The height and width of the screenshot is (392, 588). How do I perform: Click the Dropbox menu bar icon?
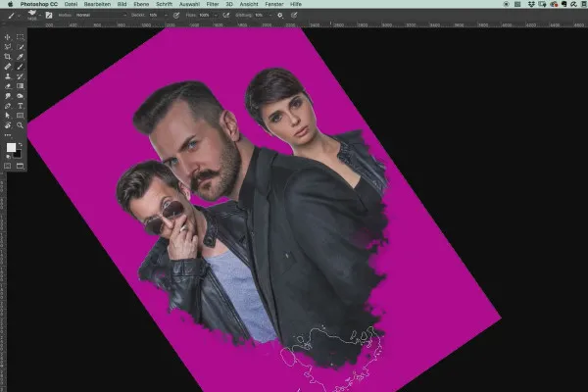[531, 4]
